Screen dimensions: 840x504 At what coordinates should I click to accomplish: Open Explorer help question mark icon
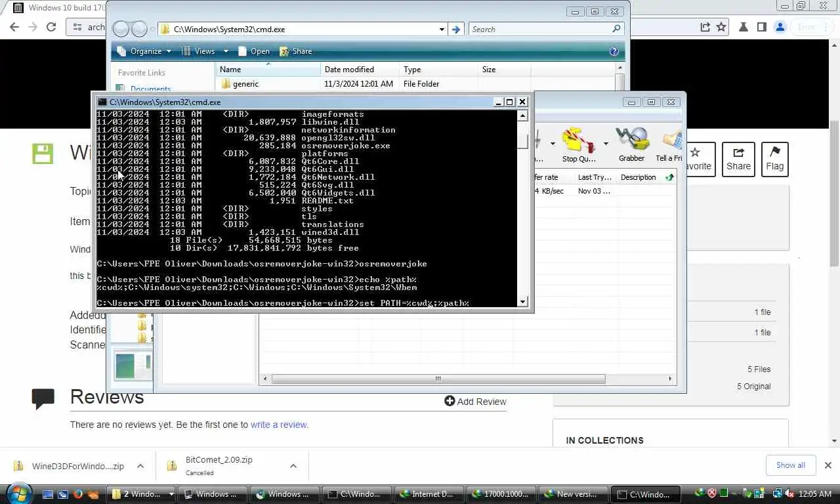[x=614, y=51]
